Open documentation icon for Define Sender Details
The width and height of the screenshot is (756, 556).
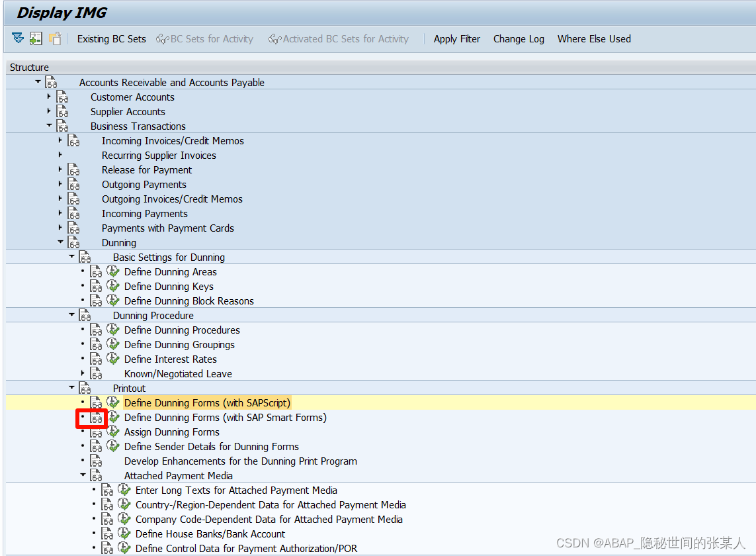(x=96, y=446)
